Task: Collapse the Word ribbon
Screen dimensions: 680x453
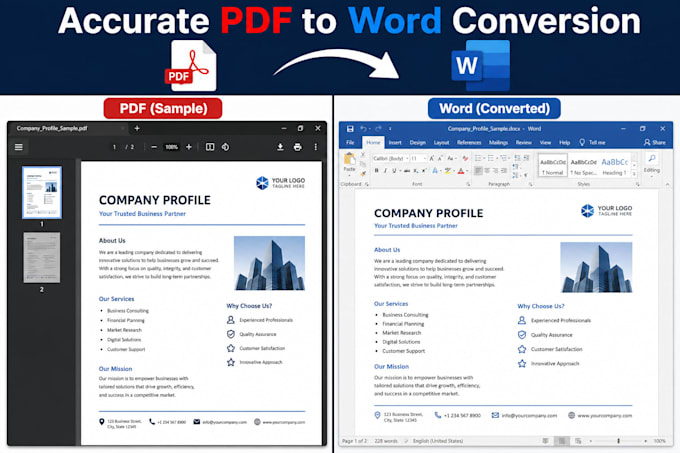Action: pos(667,185)
